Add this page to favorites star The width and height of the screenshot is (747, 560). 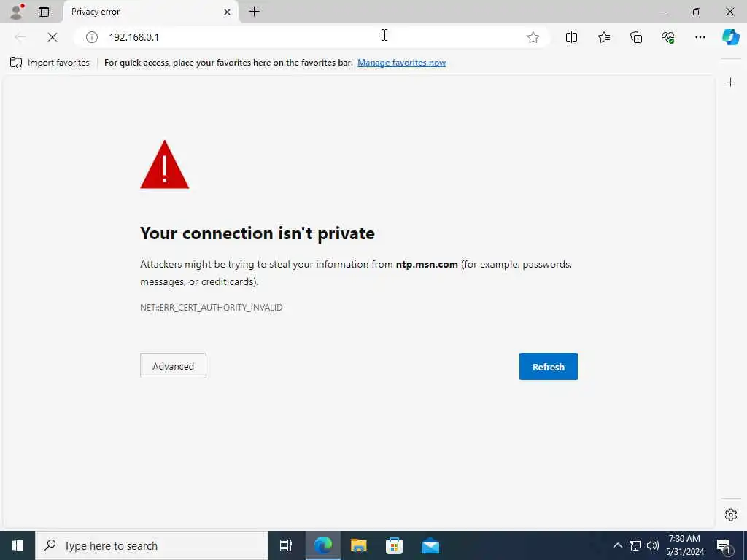tap(533, 37)
